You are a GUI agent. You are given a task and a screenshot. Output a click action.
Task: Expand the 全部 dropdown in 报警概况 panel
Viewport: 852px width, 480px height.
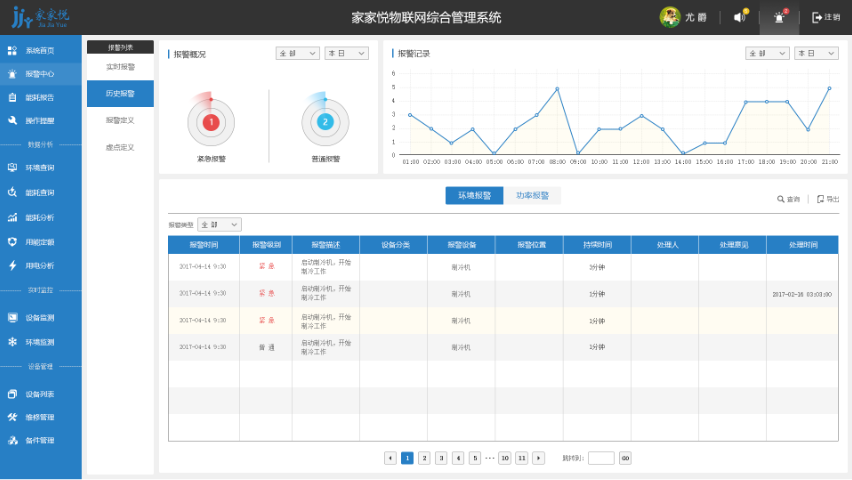point(297,54)
